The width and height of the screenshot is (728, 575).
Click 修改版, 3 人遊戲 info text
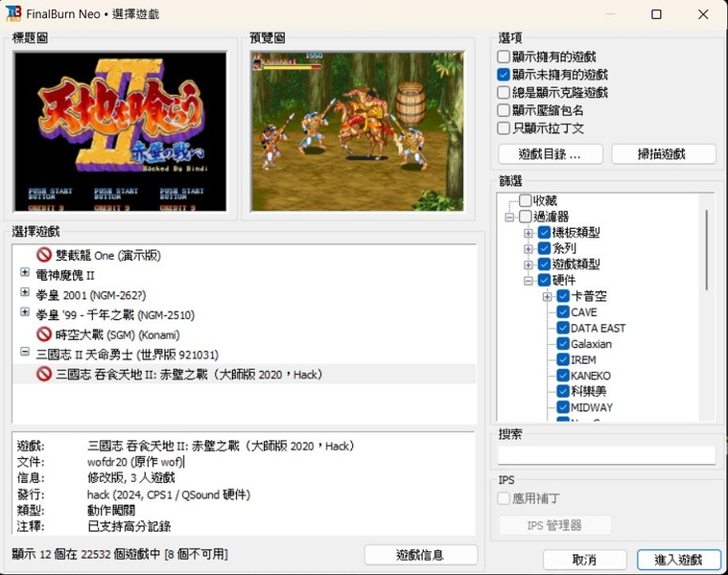pyautogui.click(x=131, y=477)
